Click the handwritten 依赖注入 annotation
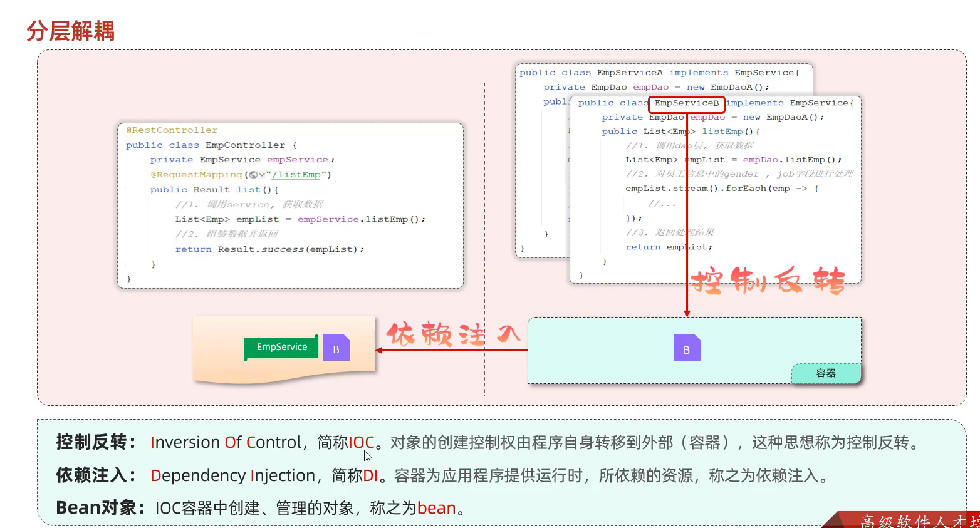980x528 pixels. pyautogui.click(x=452, y=334)
